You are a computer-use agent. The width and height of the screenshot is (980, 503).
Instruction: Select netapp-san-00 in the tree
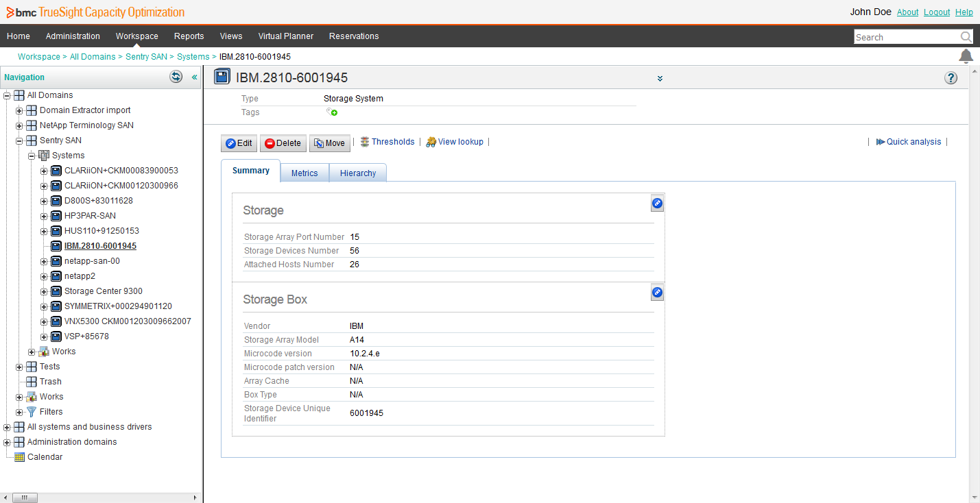point(92,261)
